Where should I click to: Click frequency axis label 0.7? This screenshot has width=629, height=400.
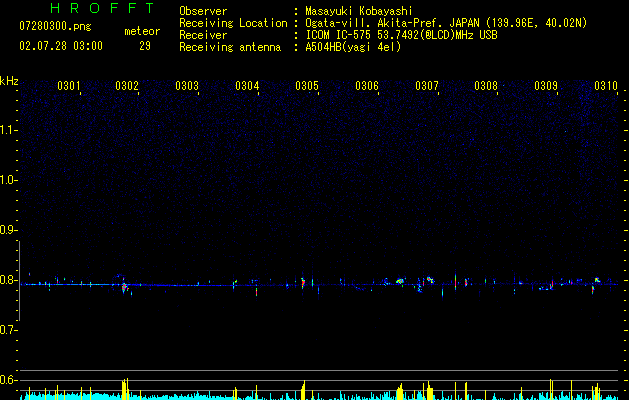click(x=8, y=330)
